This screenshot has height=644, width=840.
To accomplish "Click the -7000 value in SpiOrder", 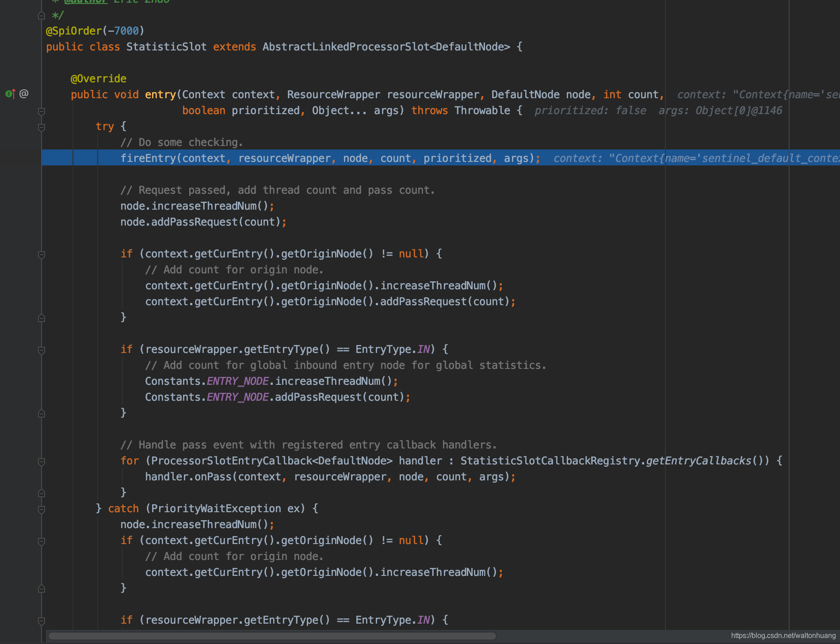I will [x=123, y=31].
